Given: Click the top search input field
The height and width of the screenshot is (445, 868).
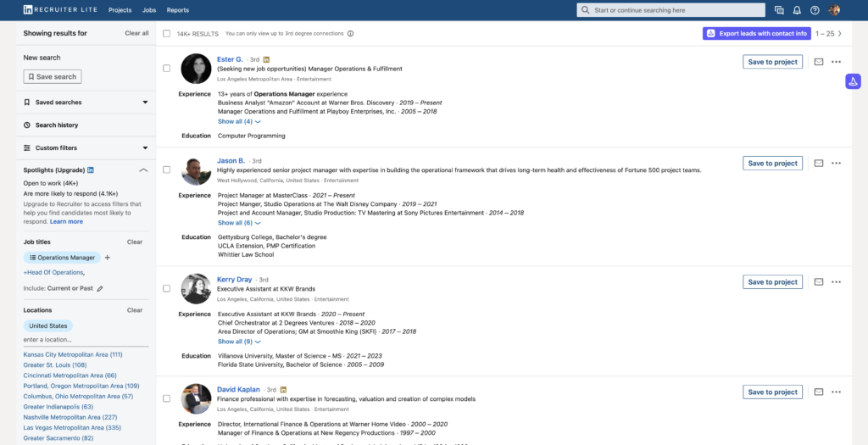Looking at the screenshot, I should (671, 10).
